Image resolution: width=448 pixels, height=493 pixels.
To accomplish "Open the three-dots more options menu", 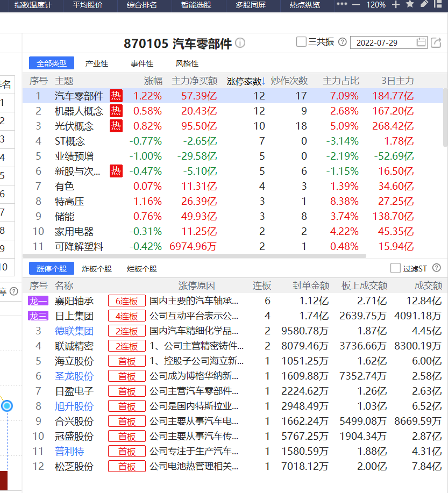I will tap(342, 4).
